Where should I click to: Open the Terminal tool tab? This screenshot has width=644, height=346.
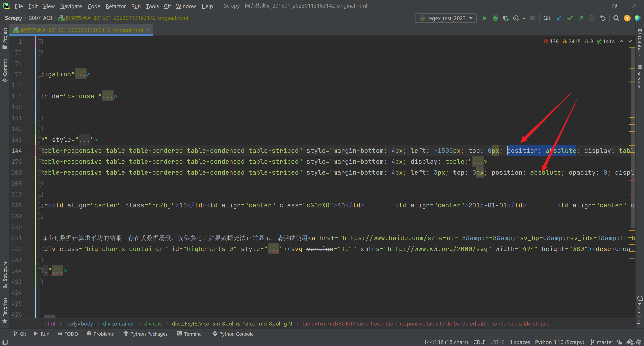pyautogui.click(x=190, y=334)
